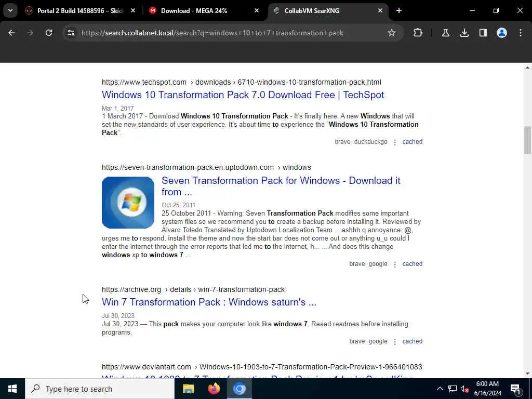Open a new browser tab
Screen dimensions: 532x399
click(399, 11)
